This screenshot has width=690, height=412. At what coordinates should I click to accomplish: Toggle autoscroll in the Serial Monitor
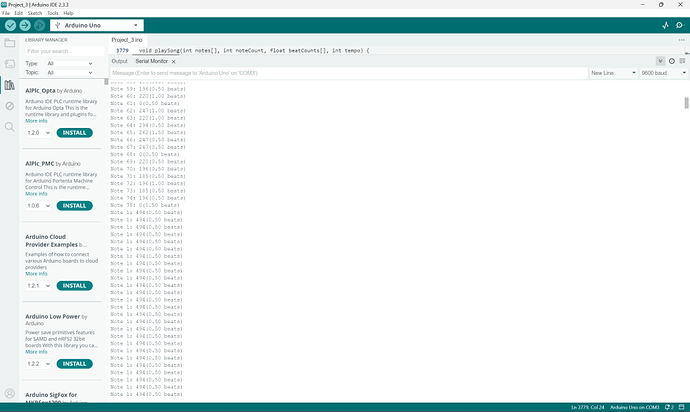[x=660, y=61]
